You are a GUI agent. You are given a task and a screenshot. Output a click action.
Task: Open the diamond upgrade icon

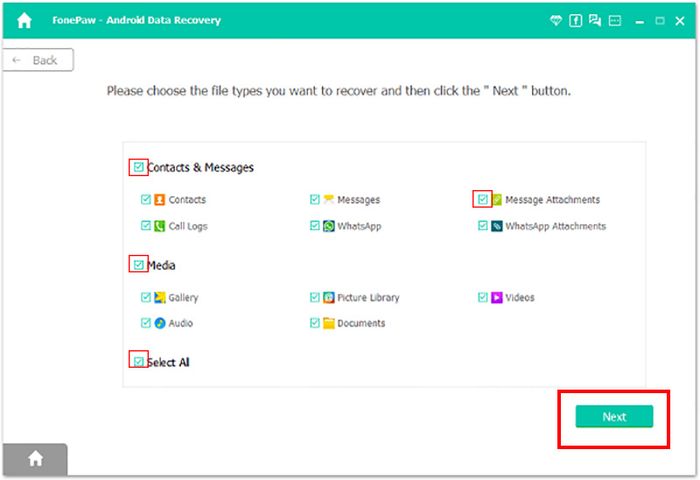point(555,21)
